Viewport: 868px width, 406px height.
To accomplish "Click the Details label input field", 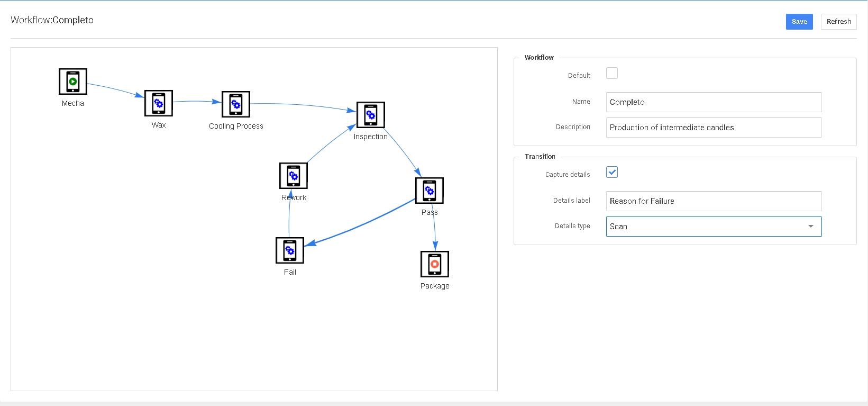I will point(714,201).
